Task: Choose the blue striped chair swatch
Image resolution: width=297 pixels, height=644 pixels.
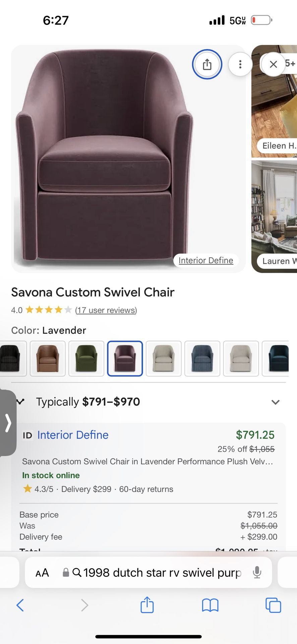Action: [202, 359]
